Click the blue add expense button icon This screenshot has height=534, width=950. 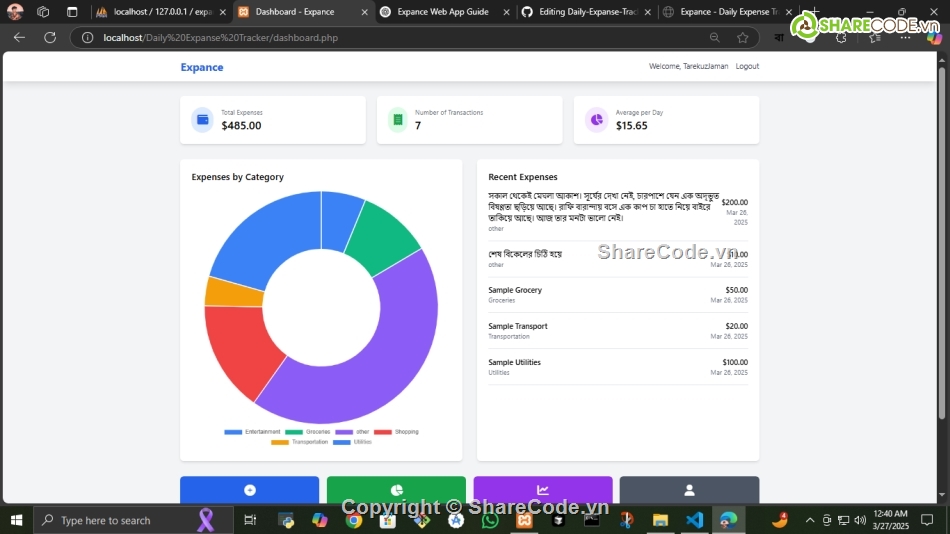250,490
